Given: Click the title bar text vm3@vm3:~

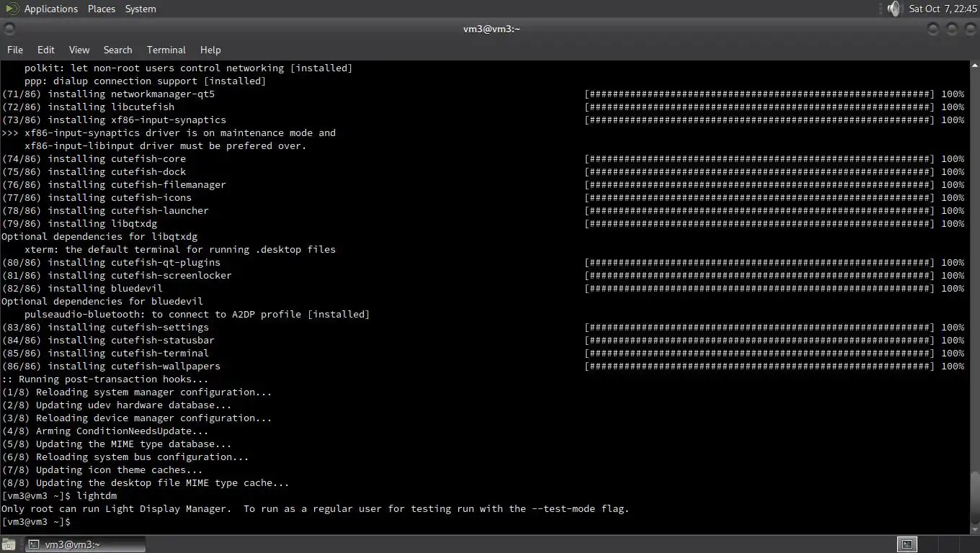Looking at the screenshot, I should (x=491, y=29).
